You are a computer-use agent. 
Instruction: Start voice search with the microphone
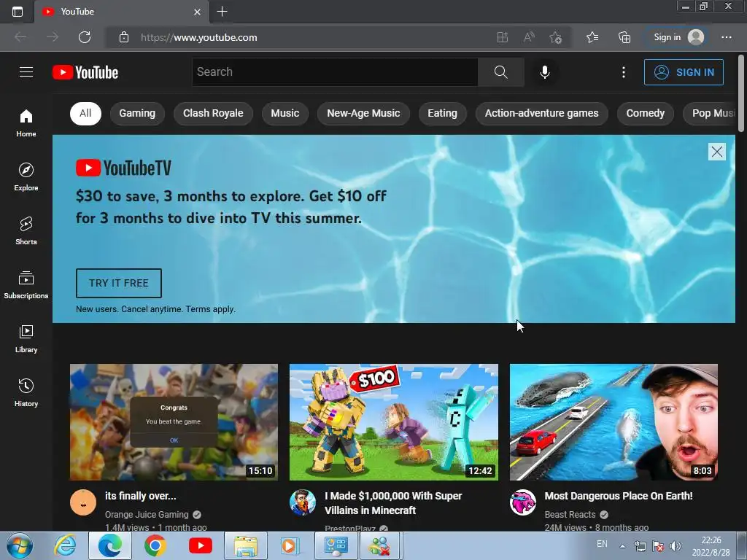544,72
